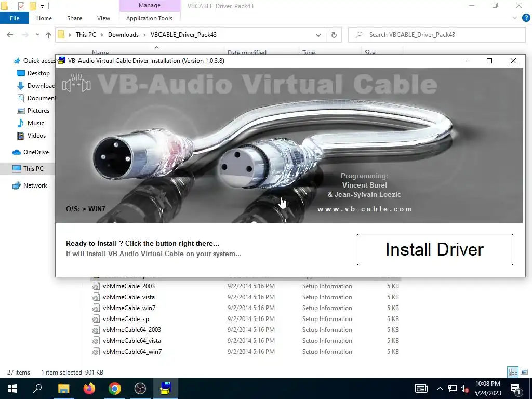This screenshot has width=532, height=399.
Task: Click the Install Driver button
Action: pyautogui.click(x=435, y=249)
